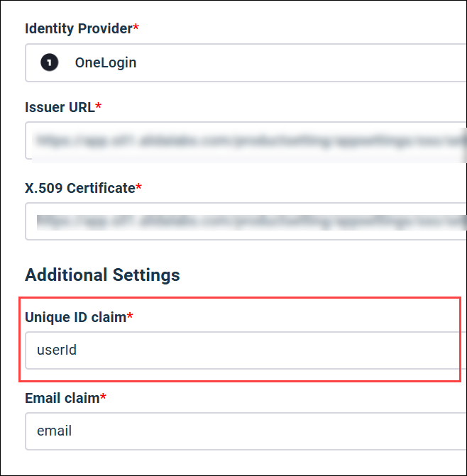This screenshot has width=467, height=476.
Task: Click the asterisk next to X.509 Certificate
Action: click(138, 187)
